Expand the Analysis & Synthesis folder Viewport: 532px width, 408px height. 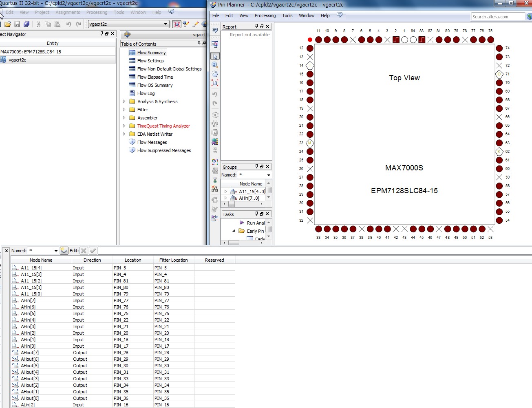coord(124,101)
